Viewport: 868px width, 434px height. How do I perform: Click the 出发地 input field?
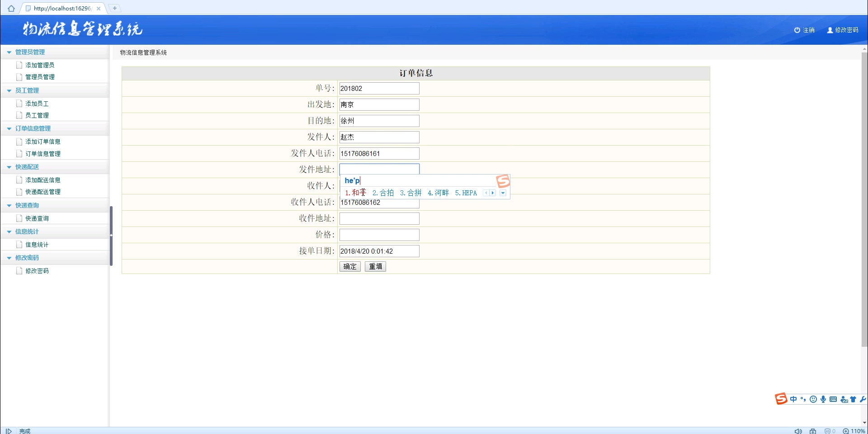(379, 105)
